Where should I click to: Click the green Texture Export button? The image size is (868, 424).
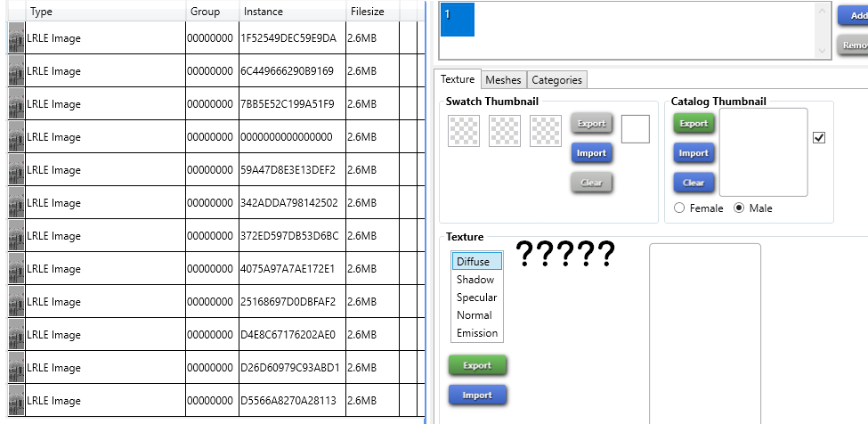pyautogui.click(x=477, y=365)
